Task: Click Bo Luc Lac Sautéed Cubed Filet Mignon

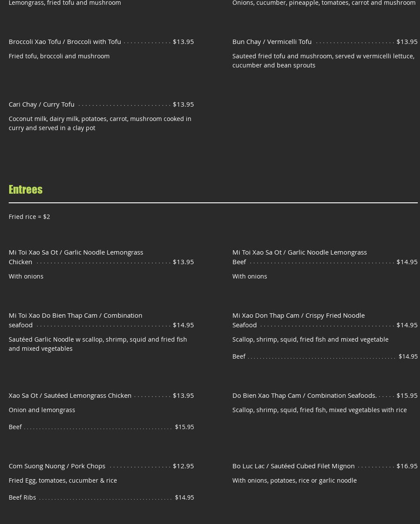Action: pos(293,466)
